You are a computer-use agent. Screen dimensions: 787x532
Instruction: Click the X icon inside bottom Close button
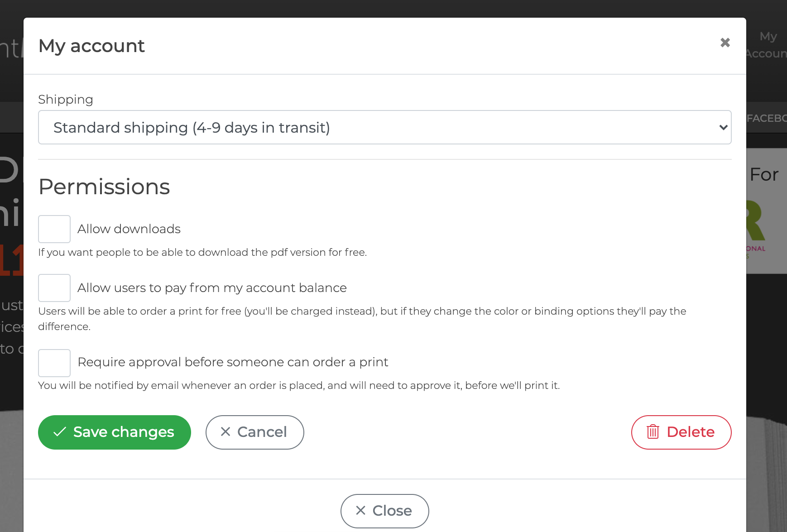360,510
